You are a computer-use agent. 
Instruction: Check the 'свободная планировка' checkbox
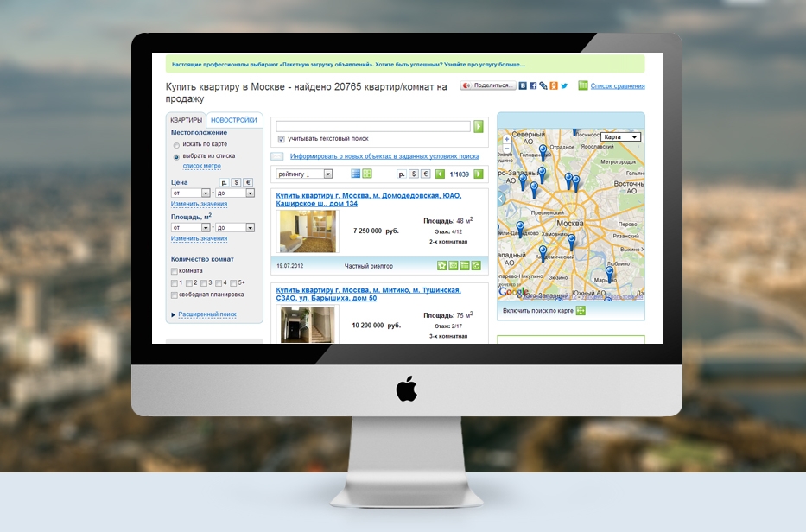point(175,294)
